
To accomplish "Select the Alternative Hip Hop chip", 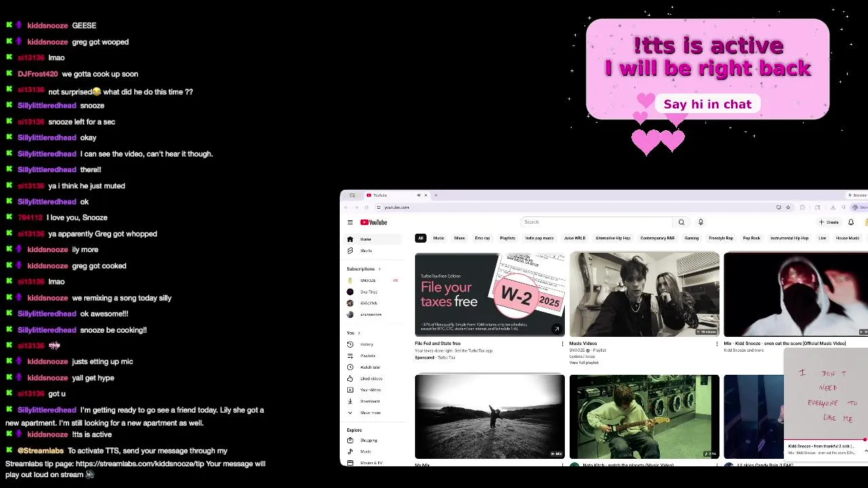I will pos(613,239).
